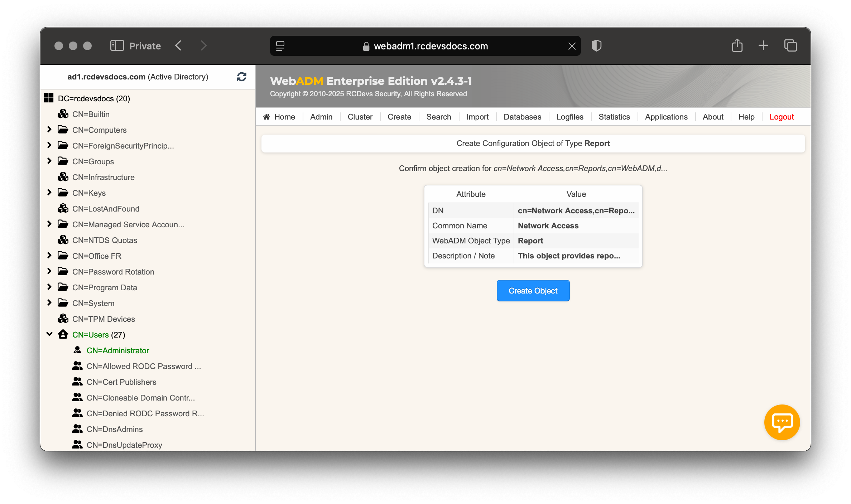Select CN=Administrator in the tree

pyautogui.click(x=118, y=350)
